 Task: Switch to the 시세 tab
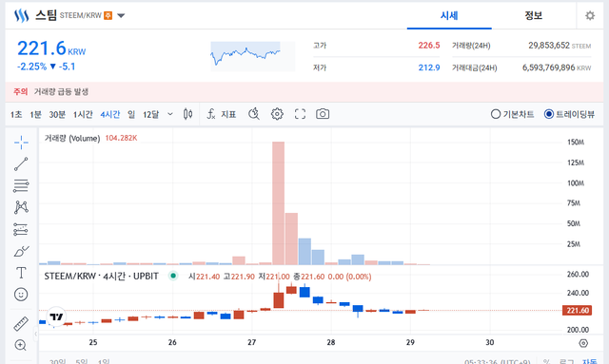(x=449, y=15)
